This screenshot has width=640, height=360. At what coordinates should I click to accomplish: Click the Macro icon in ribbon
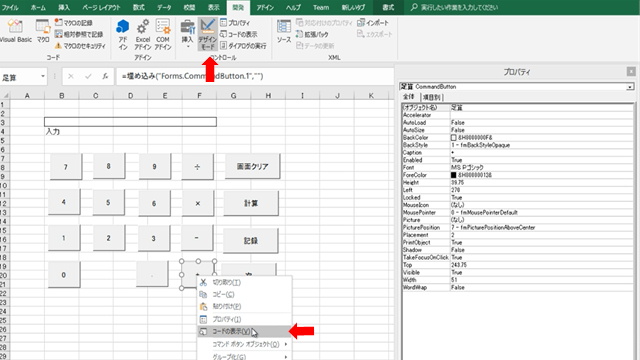pos(43,27)
